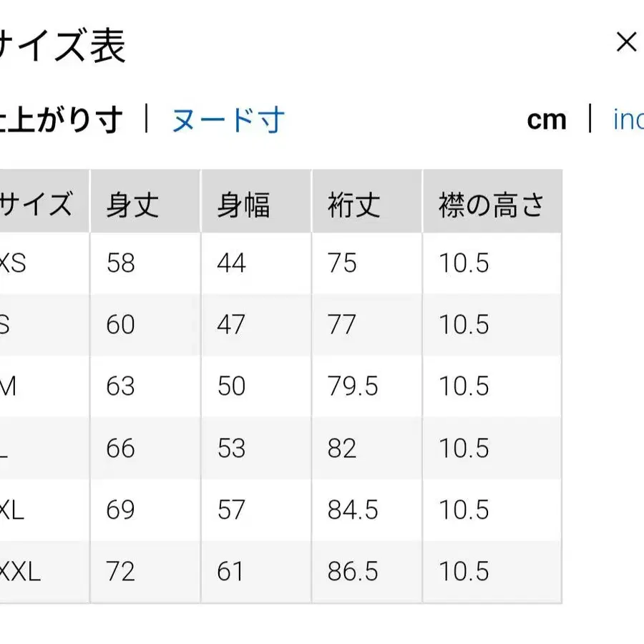Click the 裄丈 value 86.5 for XXL
644x644 pixels.
[x=351, y=572]
